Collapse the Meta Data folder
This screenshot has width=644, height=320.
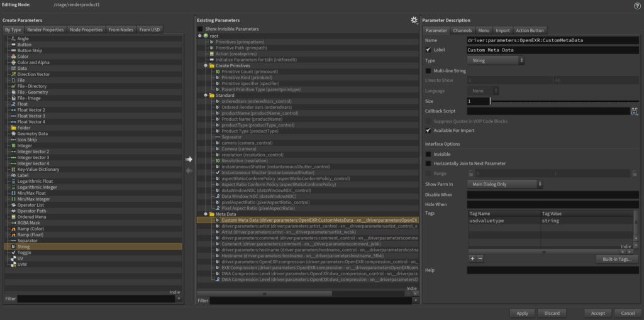206,214
